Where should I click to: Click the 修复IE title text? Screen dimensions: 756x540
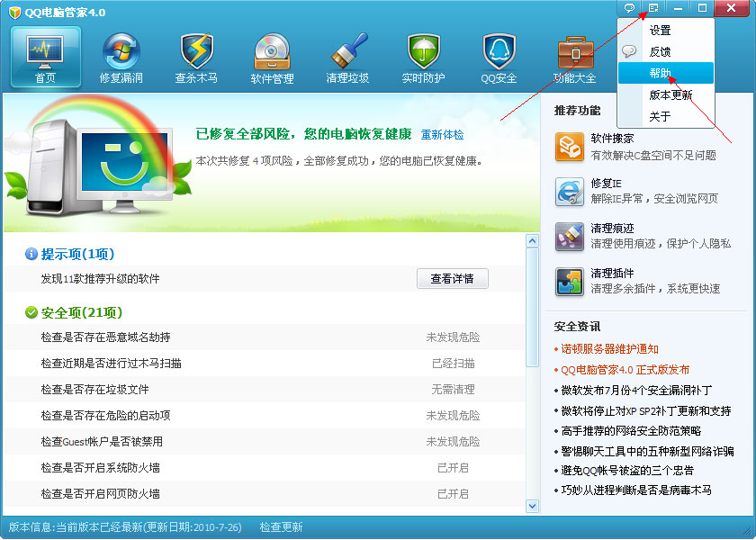[x=606, y=184]
